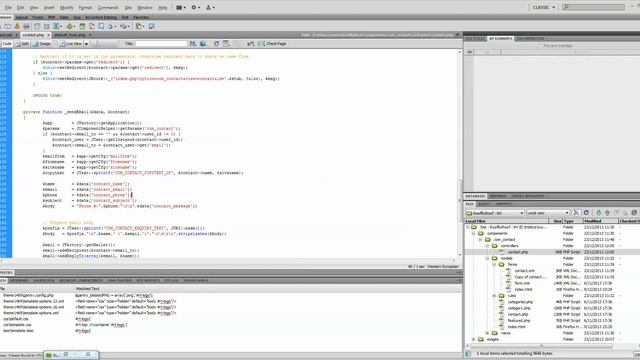Click the Connect to remote host icon
The height and width of the screenshot is (360, 640).
[576, 213]
